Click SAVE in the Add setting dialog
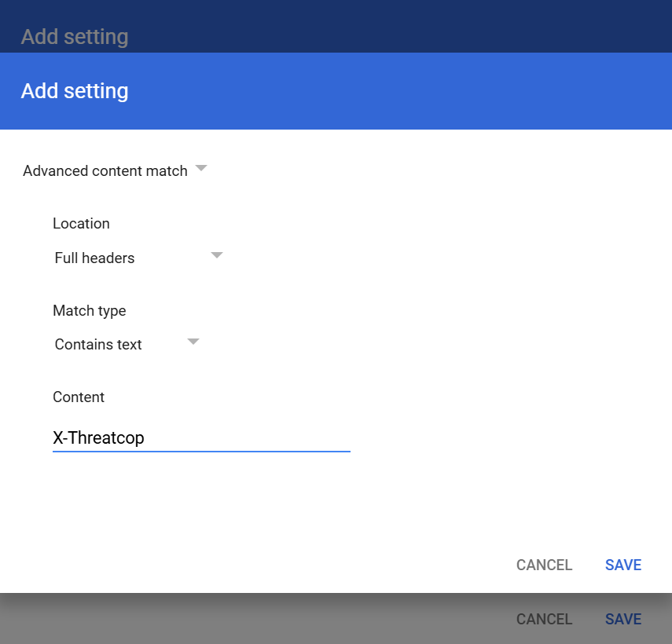Image resolution: width=672 pixels, height=644 pixels. (x=623, y=565)
